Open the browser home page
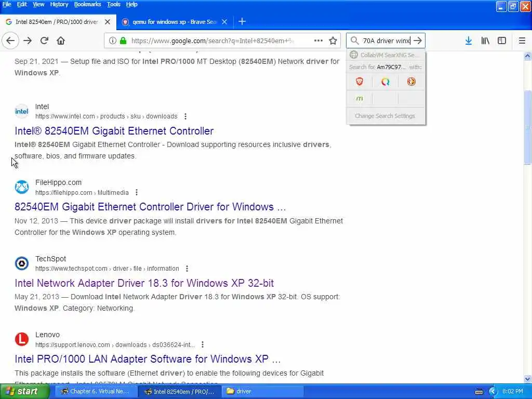Viewport: 532px width, 399px height. (x=61, y=41)
